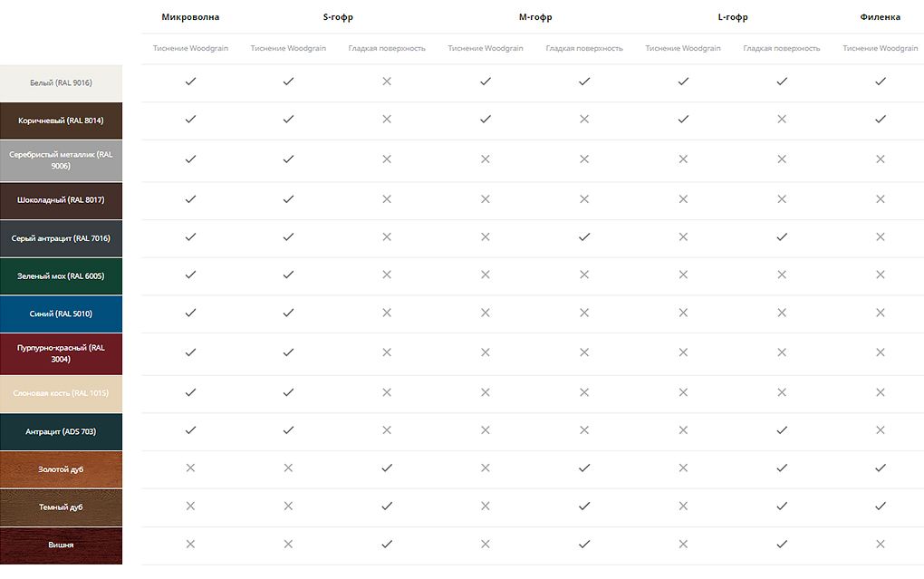
Task: Click Тиснение Woodgrain subheader under Микроволна
Action: click(x=190, y=48)
